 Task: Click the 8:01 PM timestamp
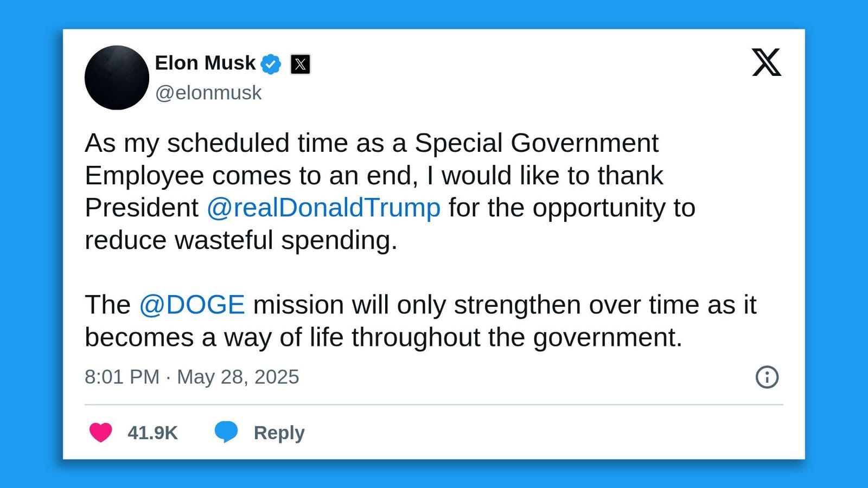coord(122,377)
